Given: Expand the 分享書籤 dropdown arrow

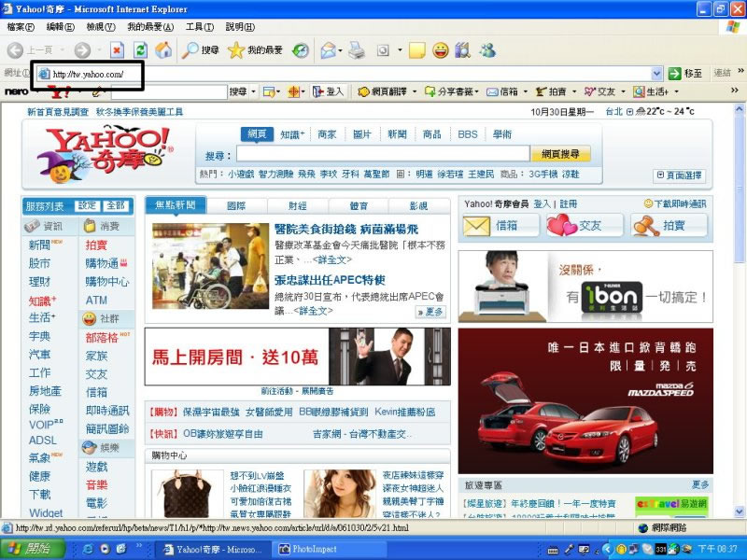Looking at the screenshot, I should [476, 91].
